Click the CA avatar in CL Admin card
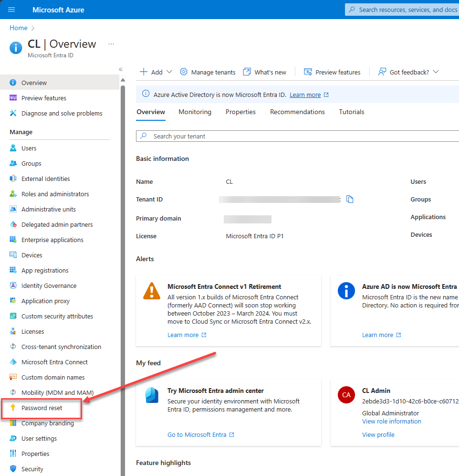This screenshot has width=459, height=476. click(x=346, y=395)
